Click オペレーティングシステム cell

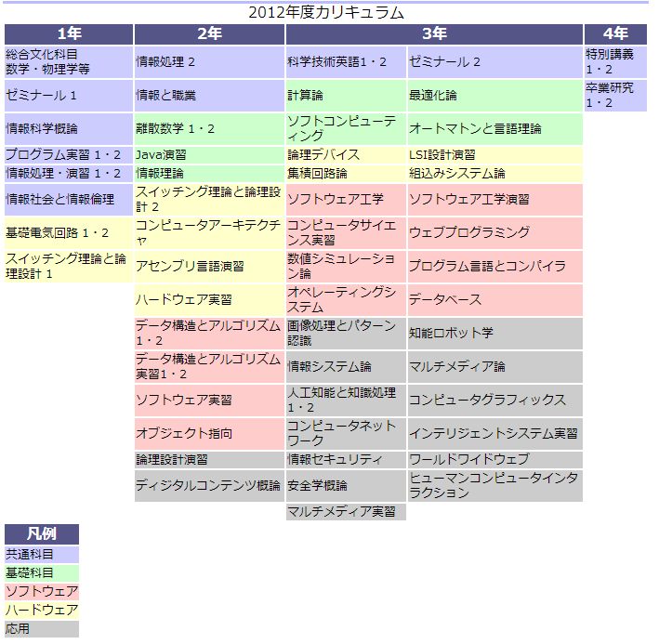click(346, 300)
